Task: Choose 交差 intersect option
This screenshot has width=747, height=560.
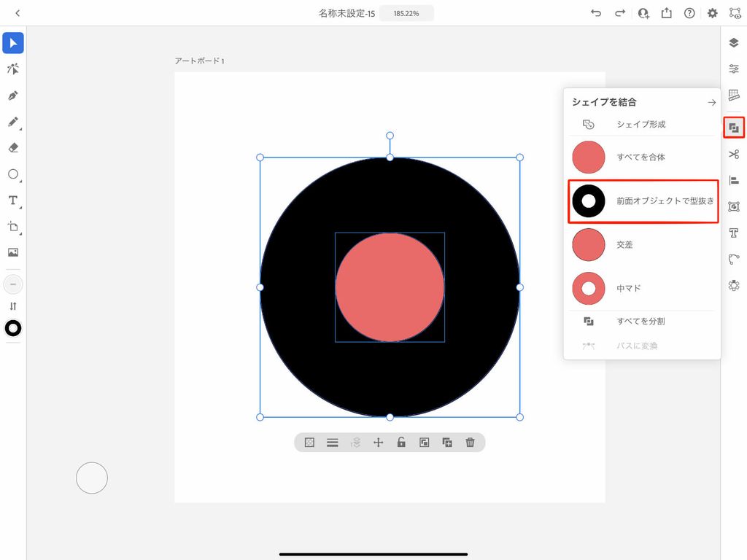Action: 642,245
